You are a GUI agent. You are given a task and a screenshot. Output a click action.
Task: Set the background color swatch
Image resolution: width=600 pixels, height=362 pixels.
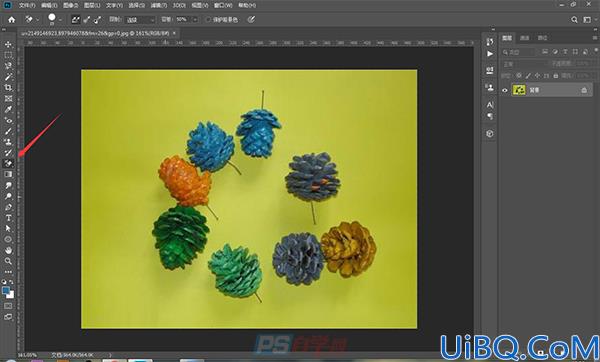[11, 295]
